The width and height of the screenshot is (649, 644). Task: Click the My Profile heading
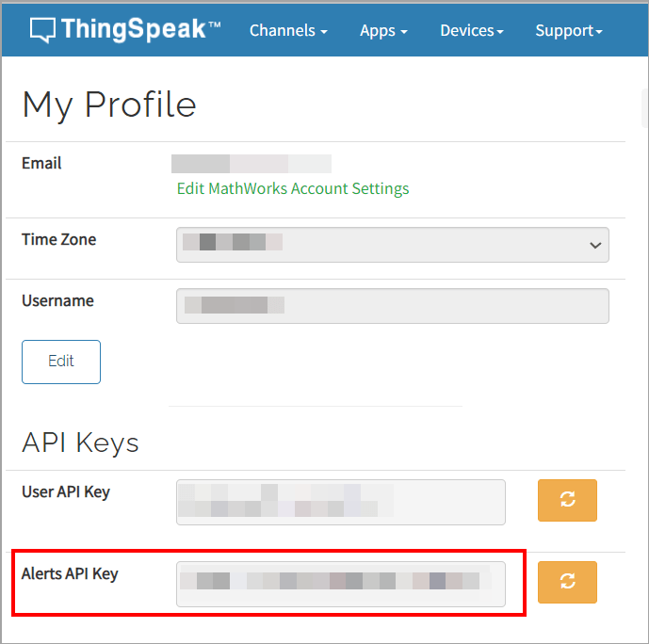[109, 105]
